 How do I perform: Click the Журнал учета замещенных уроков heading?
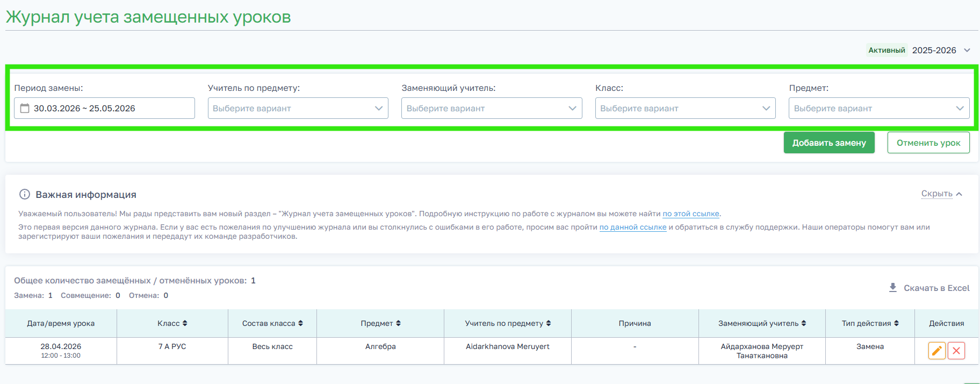(148, 17)
